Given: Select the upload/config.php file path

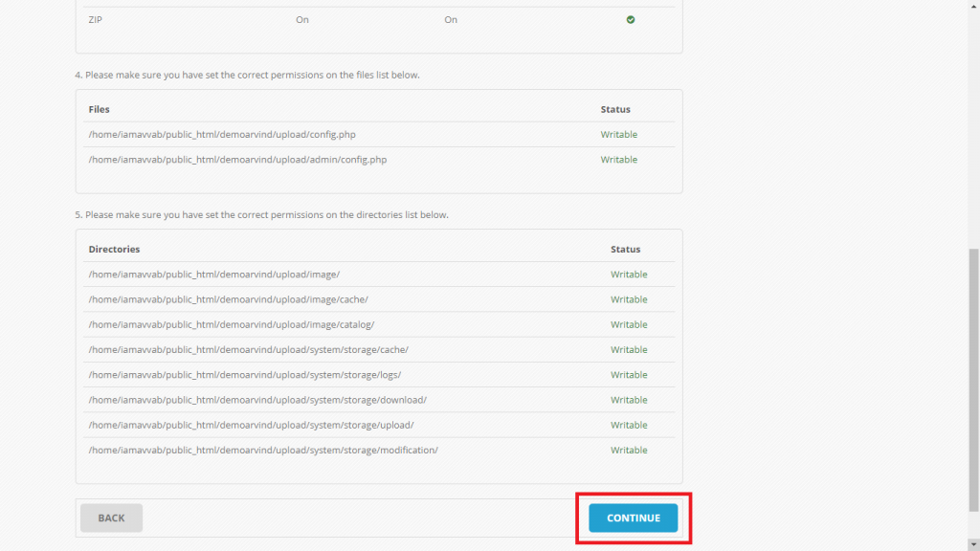Looking at the screenshot, I should point(222,134).
